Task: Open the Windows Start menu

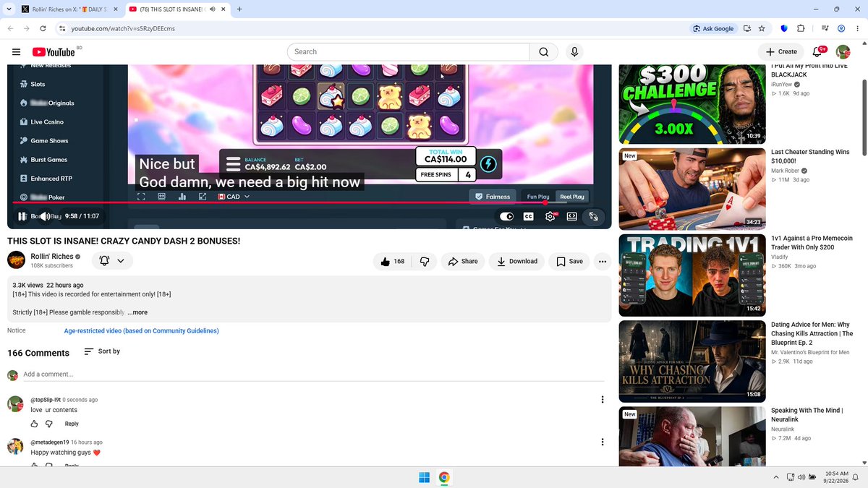Action: point(424,477)
